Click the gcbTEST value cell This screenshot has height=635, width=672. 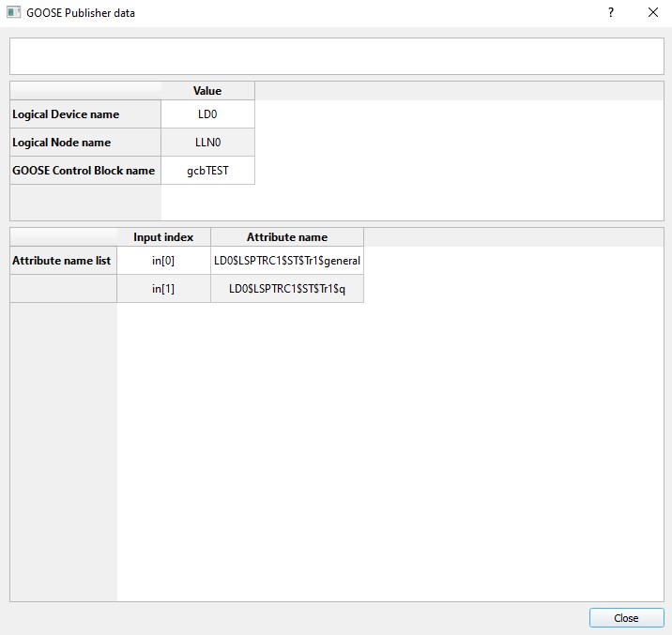click(x=207, y=171)
